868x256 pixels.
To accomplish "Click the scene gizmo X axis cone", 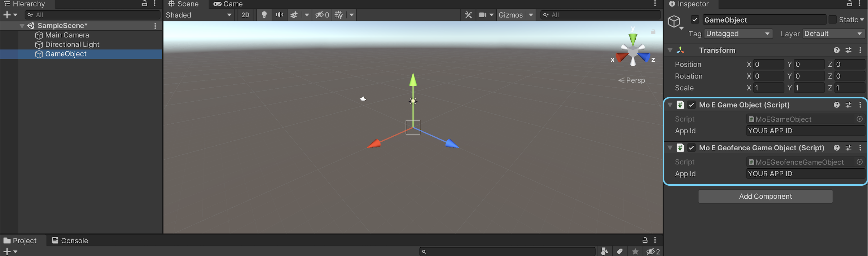I will click(x=622, y=57).
